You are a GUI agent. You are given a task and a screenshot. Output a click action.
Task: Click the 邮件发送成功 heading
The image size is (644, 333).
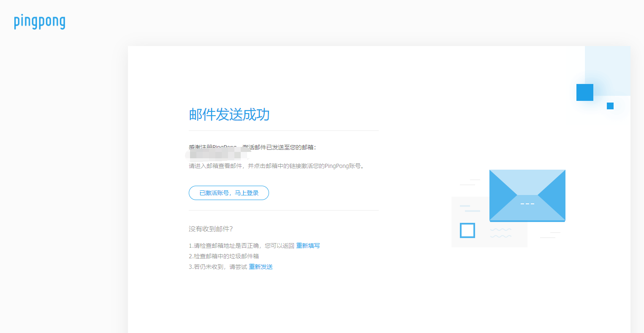tap(229, 114)
